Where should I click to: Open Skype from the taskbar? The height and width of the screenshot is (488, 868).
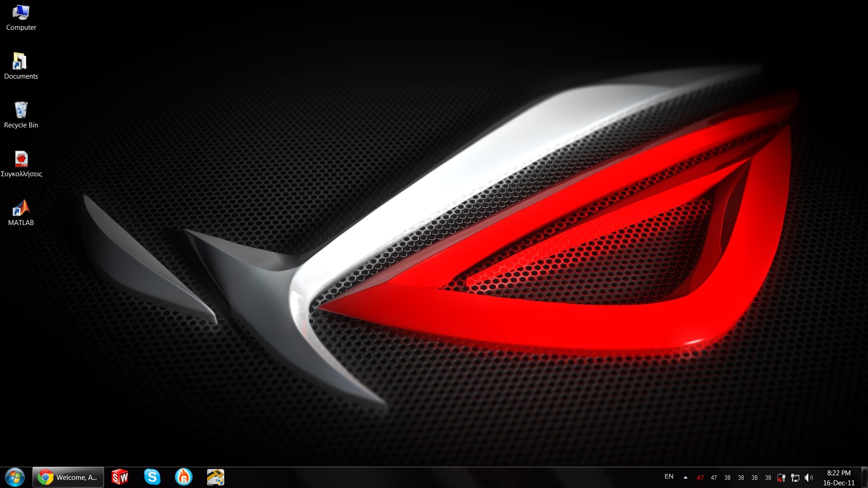pyautogui.click(x=152, y=477)
